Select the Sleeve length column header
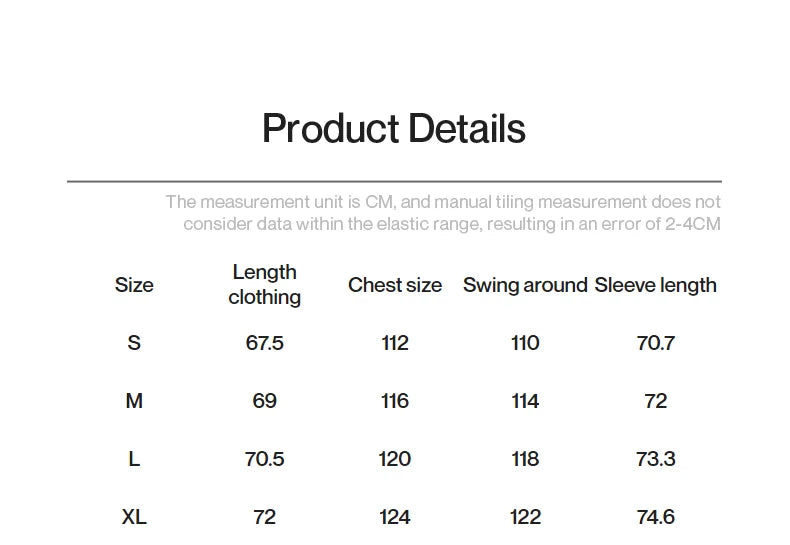 (x=655, y=285)
